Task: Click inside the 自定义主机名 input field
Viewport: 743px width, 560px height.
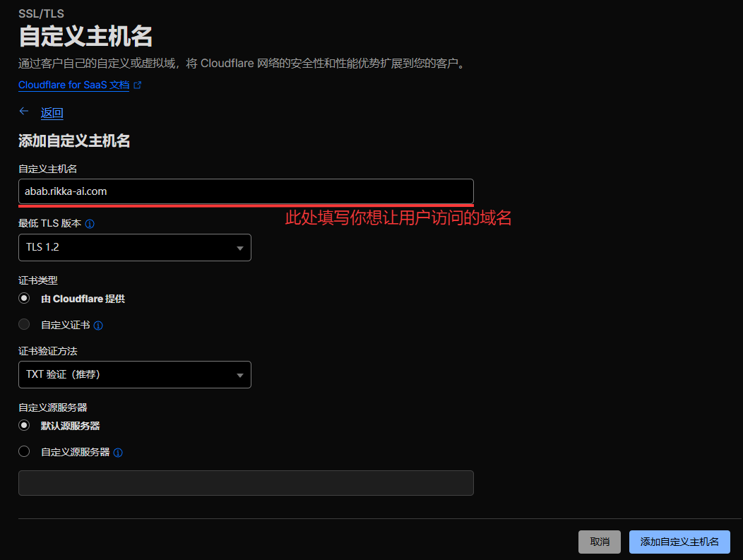Action: click(x=246, y=191)
